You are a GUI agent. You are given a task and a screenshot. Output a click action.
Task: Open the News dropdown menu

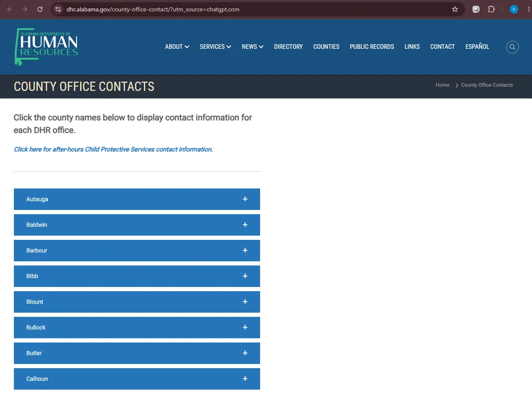pos(253,47)
